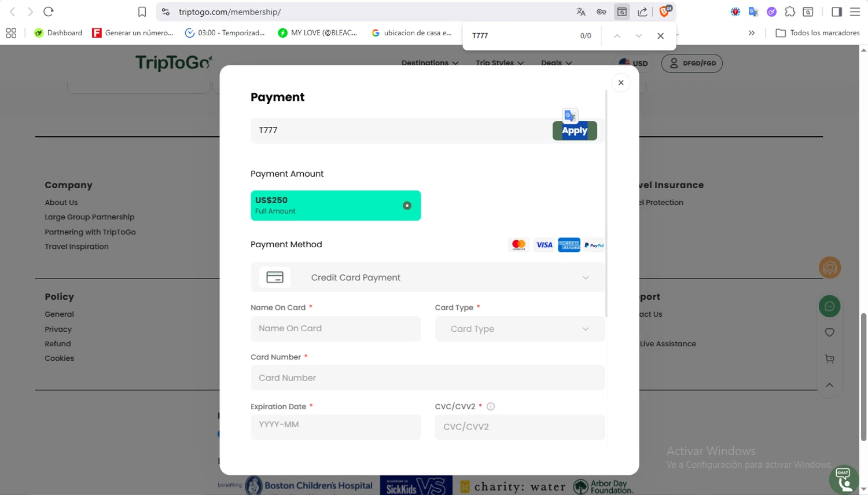The width and height of the screenshot is (868, 495).
Task: Open the Privacy policy link
Action: click(58, 329)
